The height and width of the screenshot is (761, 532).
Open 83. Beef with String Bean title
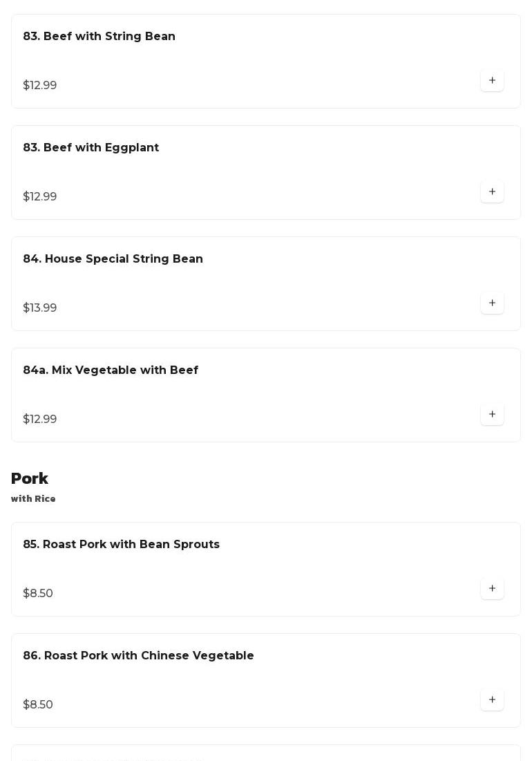(99, 36)
